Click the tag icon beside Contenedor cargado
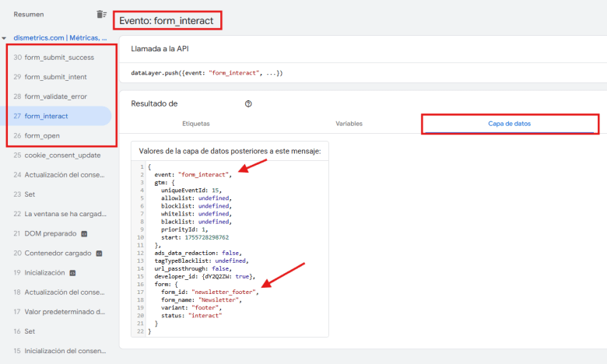 pos(99,254)
